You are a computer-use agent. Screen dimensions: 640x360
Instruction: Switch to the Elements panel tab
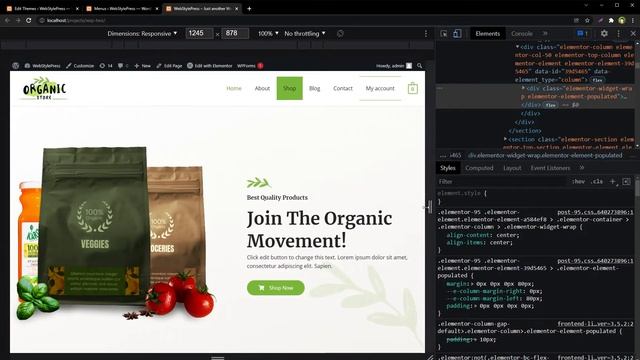point(487,33)
